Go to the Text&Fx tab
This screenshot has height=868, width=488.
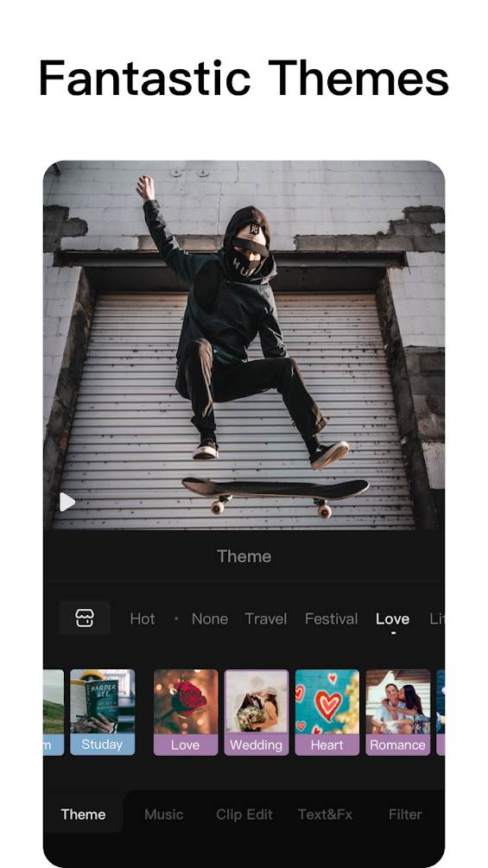(325, 814)
